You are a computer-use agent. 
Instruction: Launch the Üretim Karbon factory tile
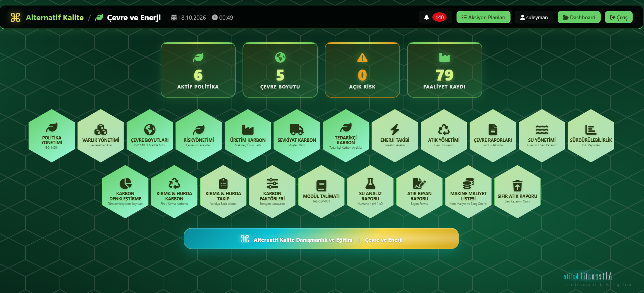248,136
